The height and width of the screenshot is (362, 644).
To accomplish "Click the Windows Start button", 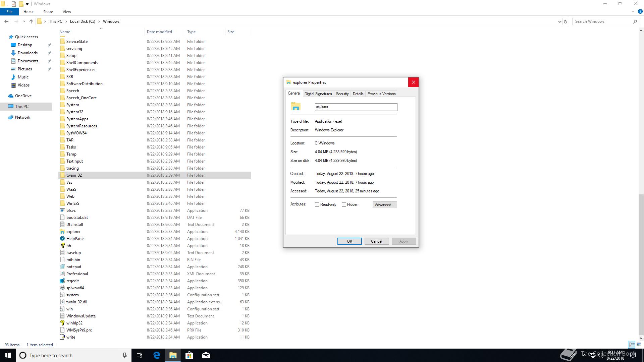I will click(x=8, y=355).
